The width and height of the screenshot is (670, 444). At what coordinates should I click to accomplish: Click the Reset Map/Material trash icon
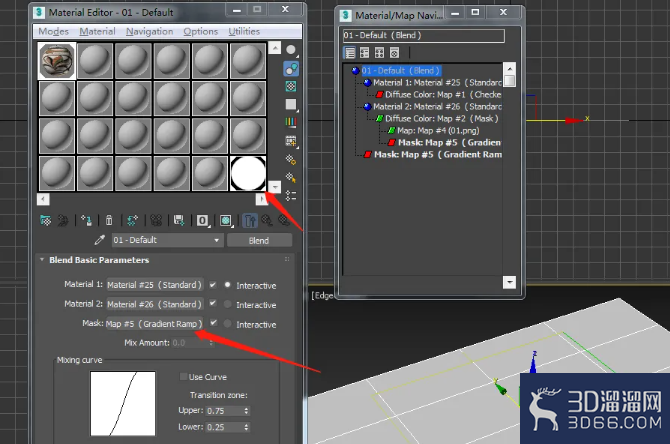(109, 221)
